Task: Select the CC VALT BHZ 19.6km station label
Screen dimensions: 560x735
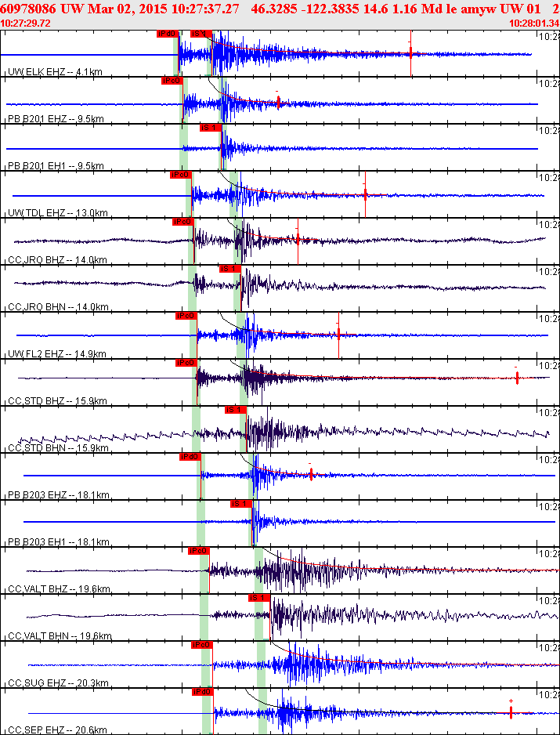Action: (x=60, y=589)
